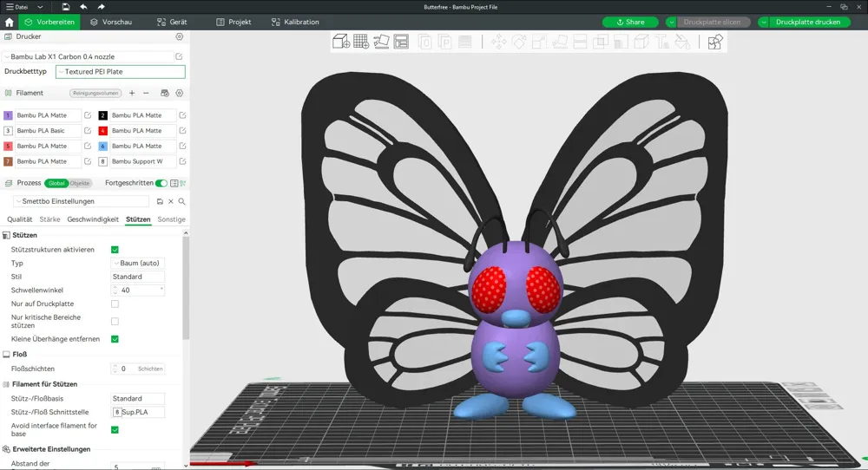Click the Reinigungsvolumen button
Screen dimensions: 868x470
[95, 93]
